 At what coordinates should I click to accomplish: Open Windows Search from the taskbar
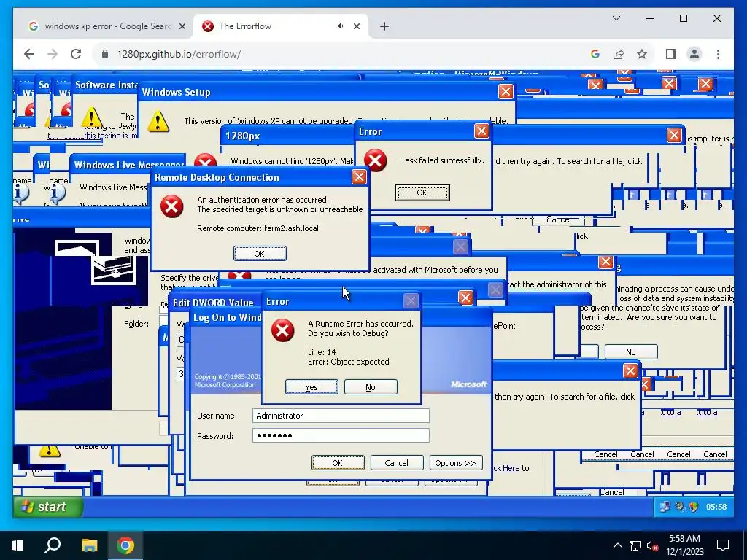click(x=53, y=545)
